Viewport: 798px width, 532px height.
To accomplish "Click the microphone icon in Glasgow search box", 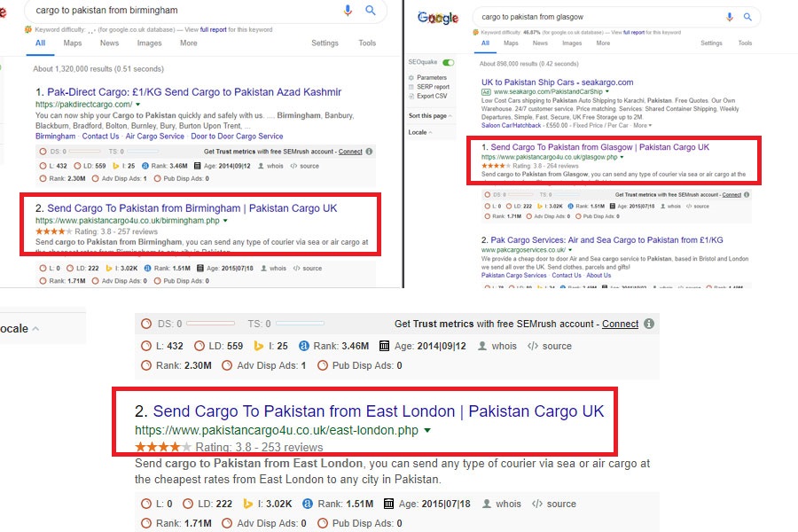I will click(730, 17).
